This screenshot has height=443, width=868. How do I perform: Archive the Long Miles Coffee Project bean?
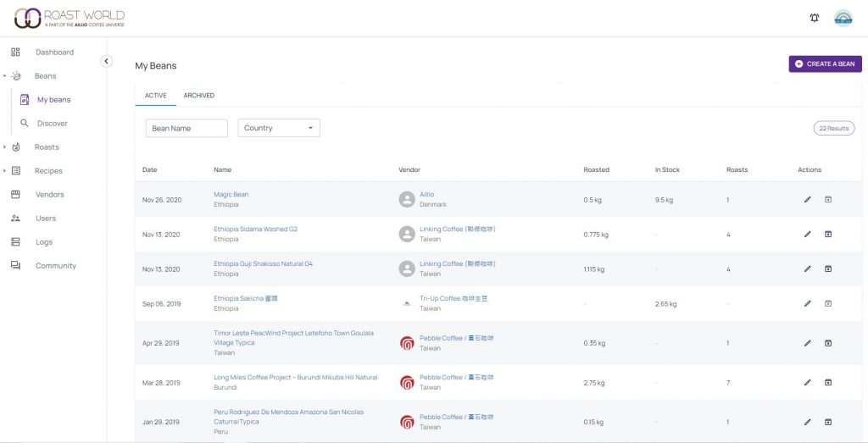coord(828,382)
